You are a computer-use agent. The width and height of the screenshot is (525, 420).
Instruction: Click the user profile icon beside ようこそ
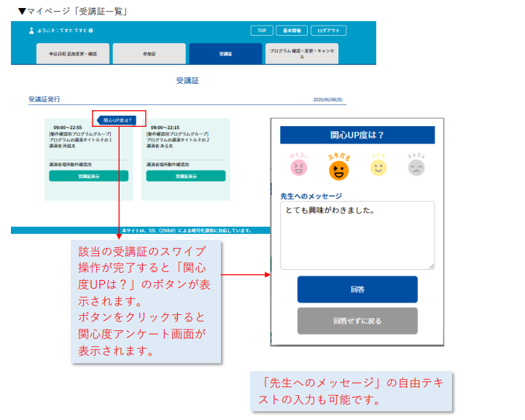pos(31,31)
